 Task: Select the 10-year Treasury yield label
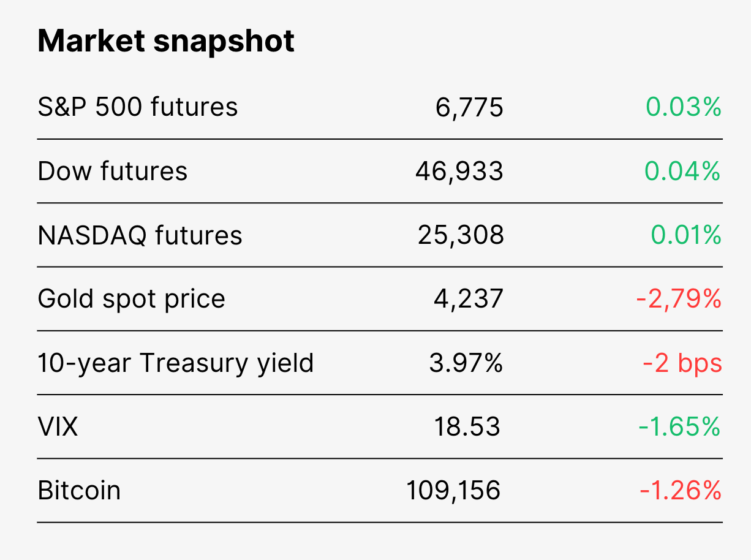pyautogui.click(x=176, y=363)
